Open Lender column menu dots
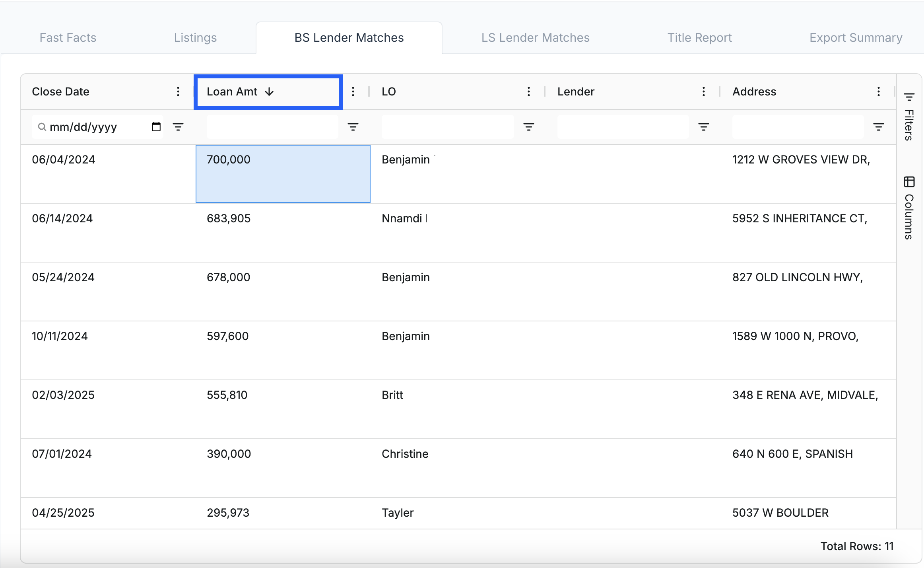This screenshot has width=924, height=568. coord(703,92)
